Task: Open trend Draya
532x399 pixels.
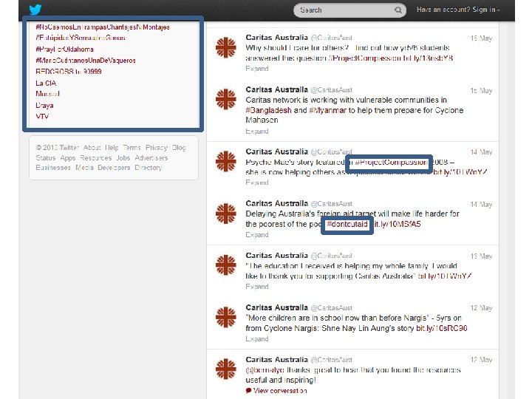Action: point(44,105)
